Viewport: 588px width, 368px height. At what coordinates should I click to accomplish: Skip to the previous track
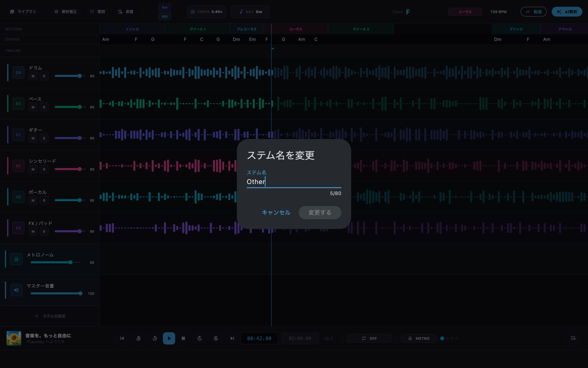[122, 338]
